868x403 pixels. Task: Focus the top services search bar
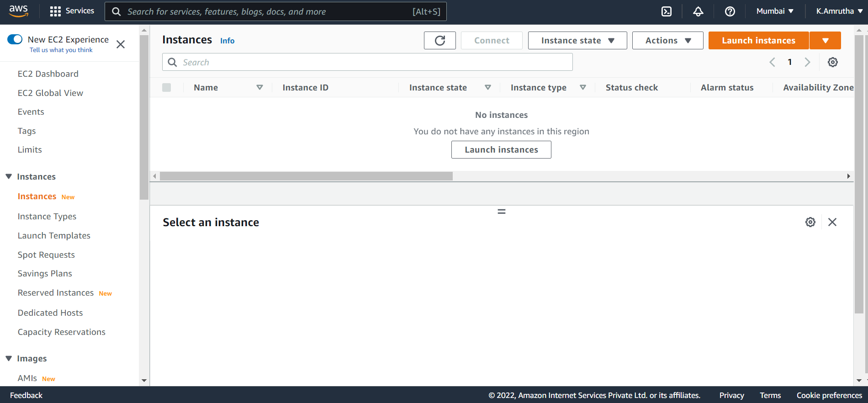pyautogui.click(x=275, y=11)
